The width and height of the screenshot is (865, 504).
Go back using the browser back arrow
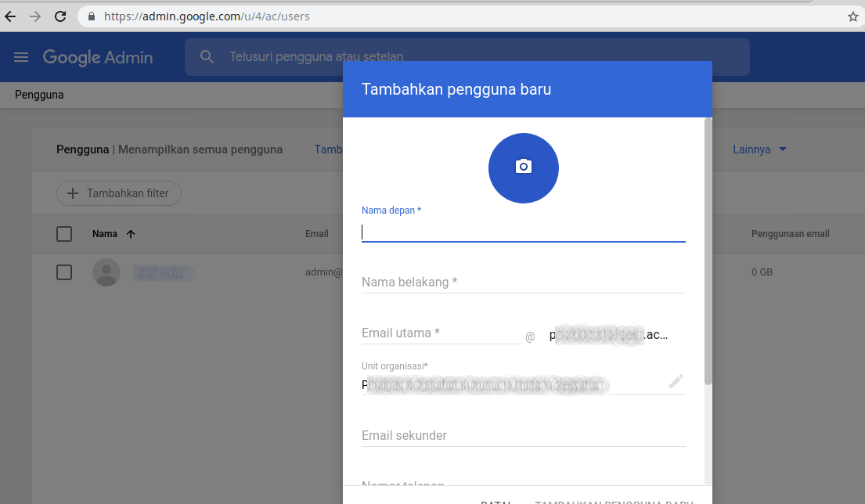pyautogui.click(x=11, y=16)
